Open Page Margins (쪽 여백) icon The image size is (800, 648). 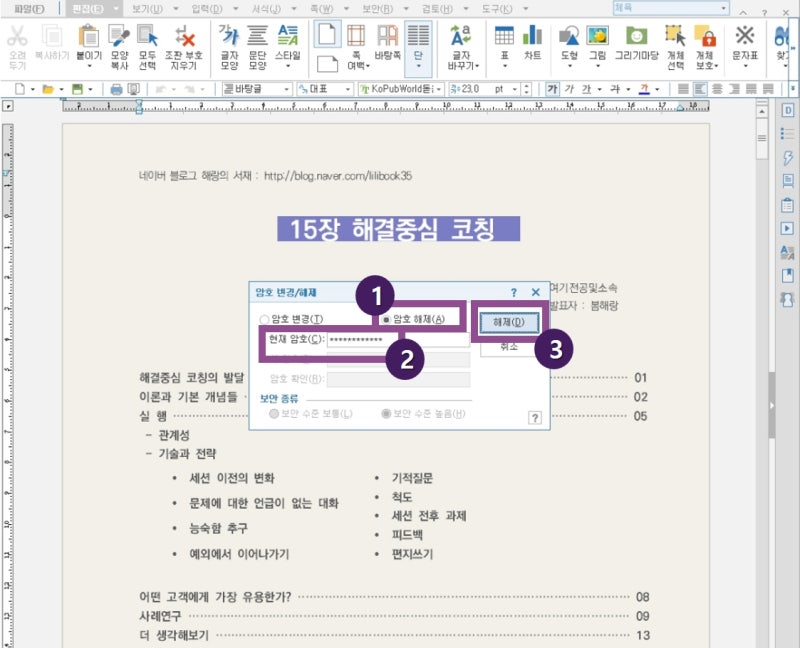pyautogui.click(x=356, y=37)
